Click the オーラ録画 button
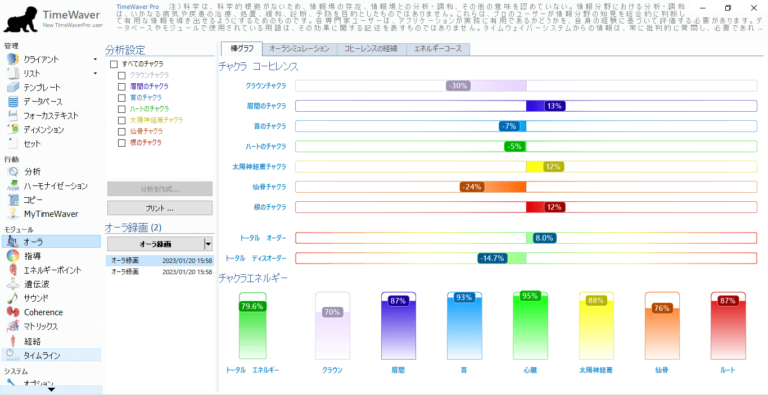The width and height of the screenshot is (768, 395). 156,244
